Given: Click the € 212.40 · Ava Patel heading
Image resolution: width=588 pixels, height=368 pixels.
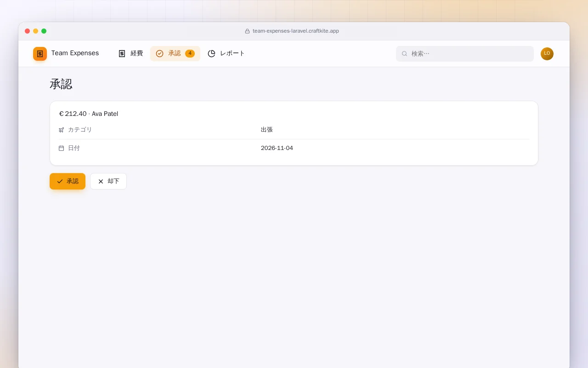Looking at the screenshot, I should [x=89, y=114].
